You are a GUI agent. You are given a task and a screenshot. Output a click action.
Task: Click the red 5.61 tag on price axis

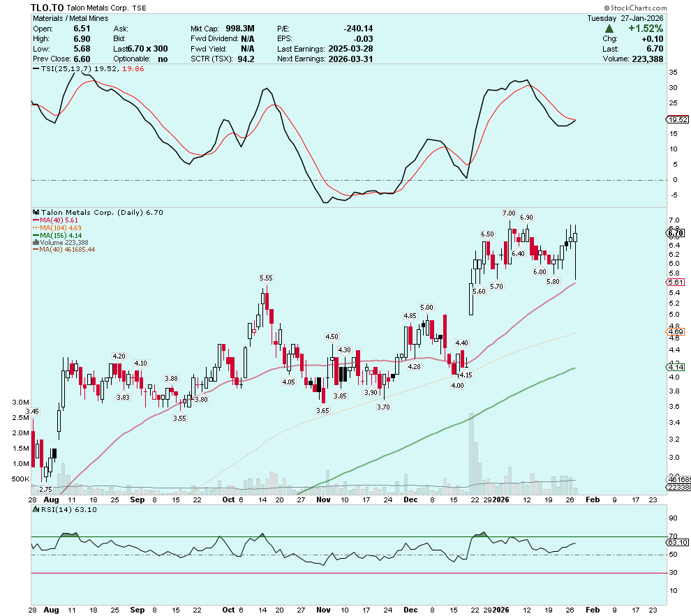point(676,283)
